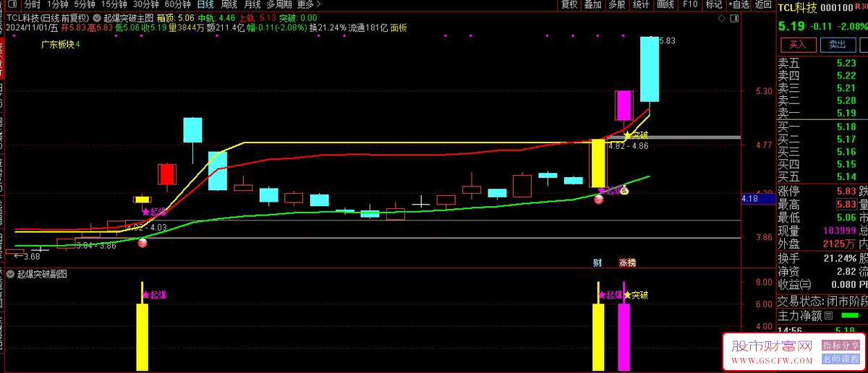
Task: Select the 5分钟 period tab
Action: click(85, 4)
